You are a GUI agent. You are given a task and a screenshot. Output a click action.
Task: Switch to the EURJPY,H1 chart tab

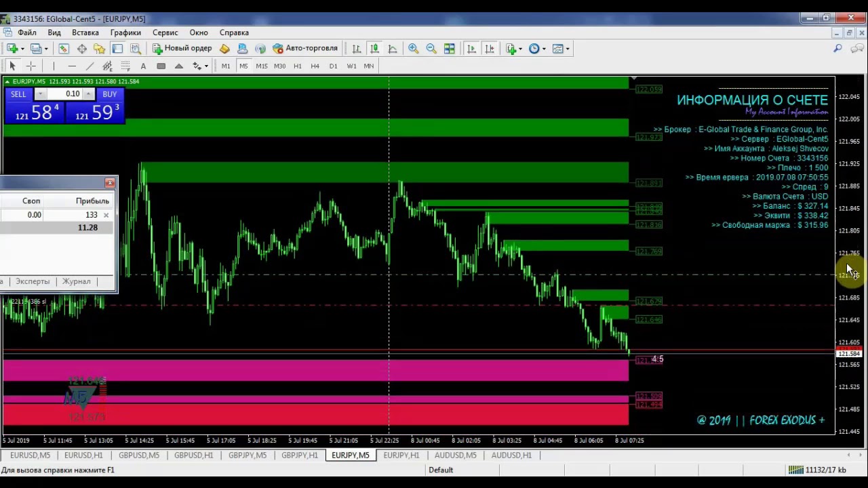401,455
